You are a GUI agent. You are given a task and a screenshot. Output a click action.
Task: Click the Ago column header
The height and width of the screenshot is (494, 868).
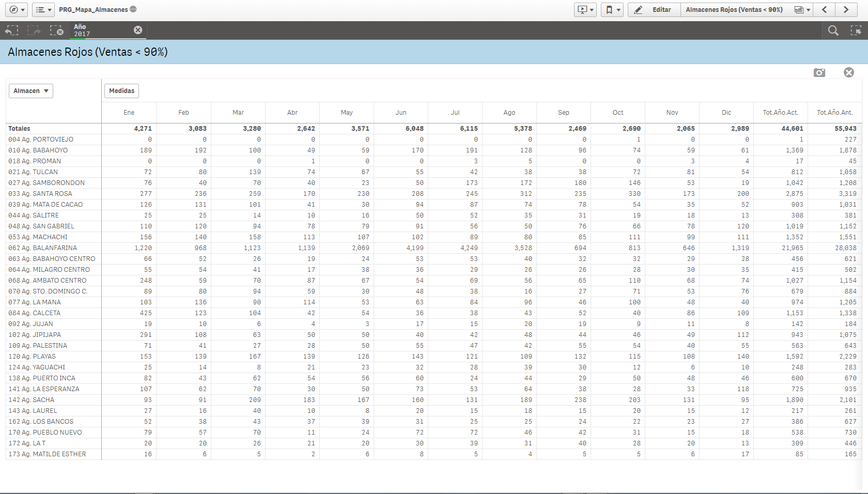point(509,113)
